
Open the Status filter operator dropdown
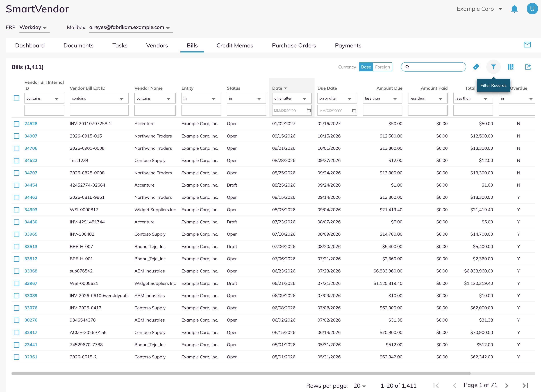coord(246,98)
